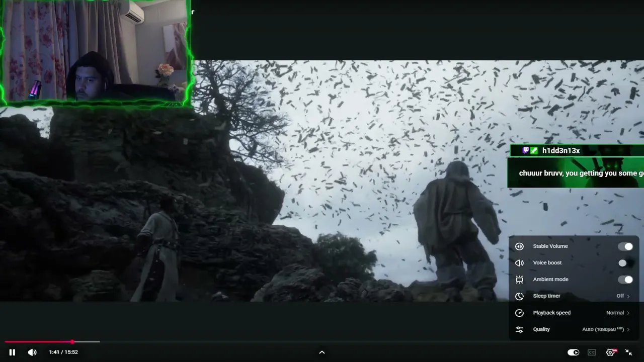Screen dimensions: 644x362
Task: Click the Voice boost speaker icon
Action: [x=520, y=263]
